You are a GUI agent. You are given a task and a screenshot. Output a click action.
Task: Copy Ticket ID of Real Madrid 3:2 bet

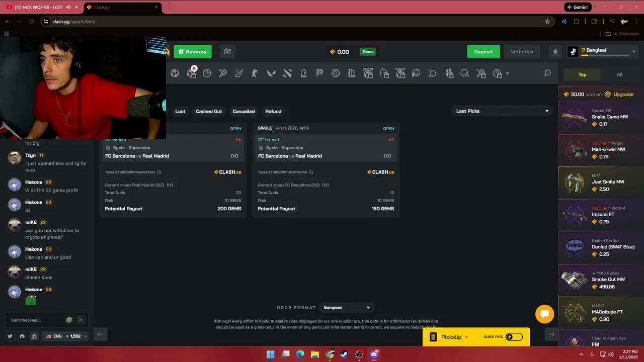(159, 172)
